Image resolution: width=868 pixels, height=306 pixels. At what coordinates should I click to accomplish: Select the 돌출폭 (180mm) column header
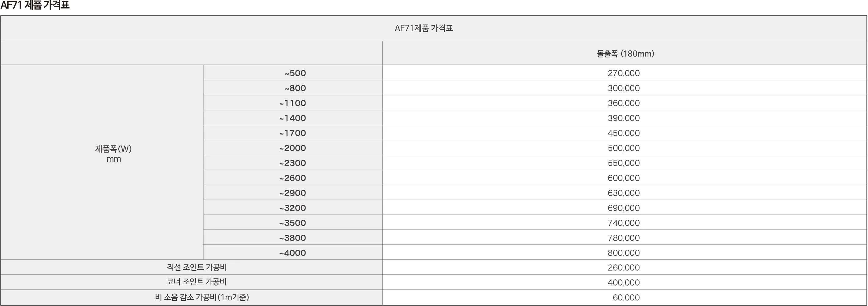(x=625, y=53)
